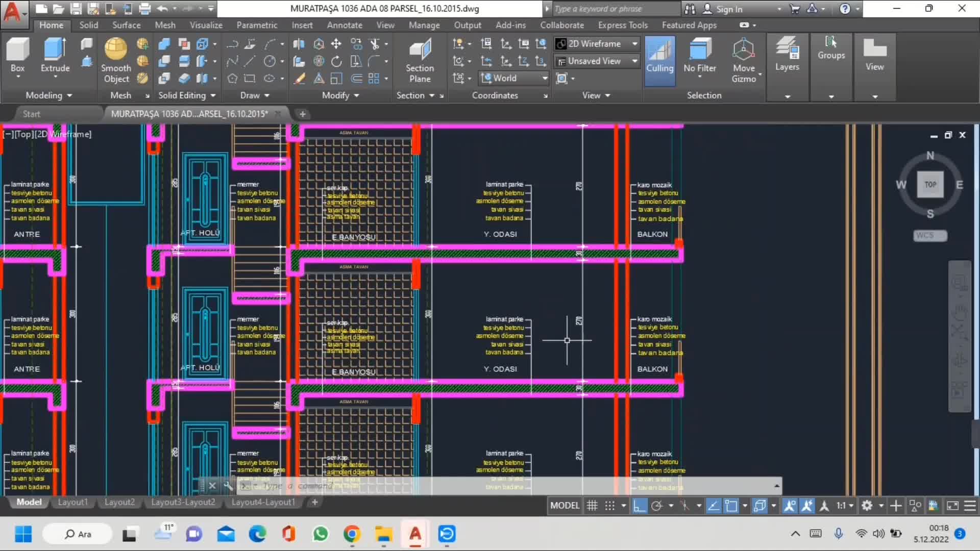Open the Autodesk App Store cart icon

pos(794,9)
